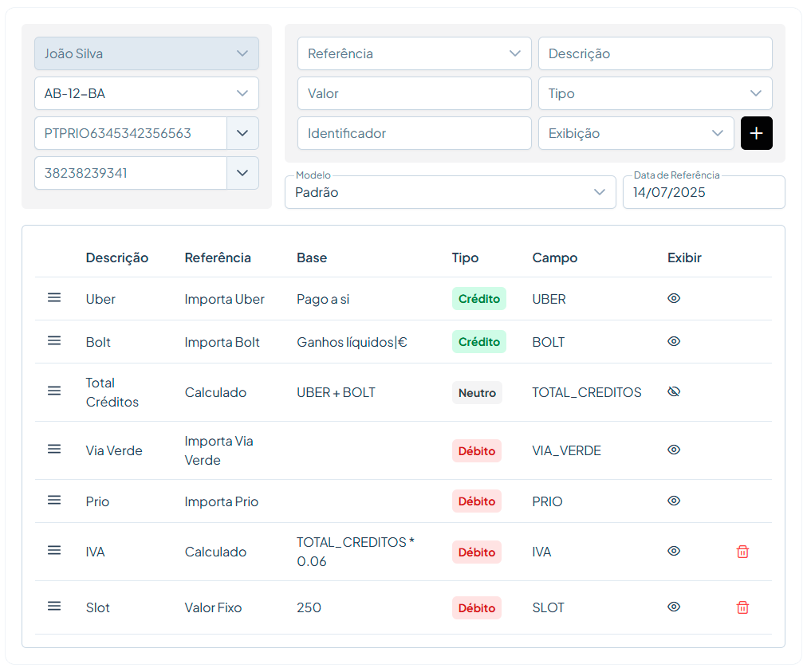Expand the PTPRIO6345342356563 card arrow

coord(242,133)
